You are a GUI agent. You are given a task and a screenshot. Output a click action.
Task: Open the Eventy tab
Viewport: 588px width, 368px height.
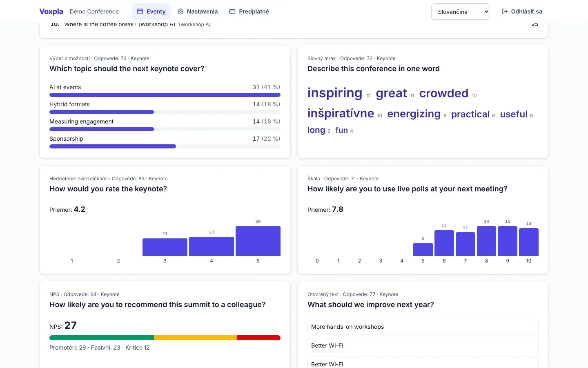[x=151, y=11]
